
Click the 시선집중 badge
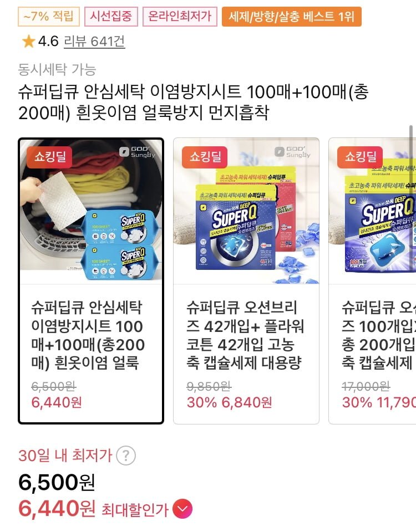click(111, 16)
